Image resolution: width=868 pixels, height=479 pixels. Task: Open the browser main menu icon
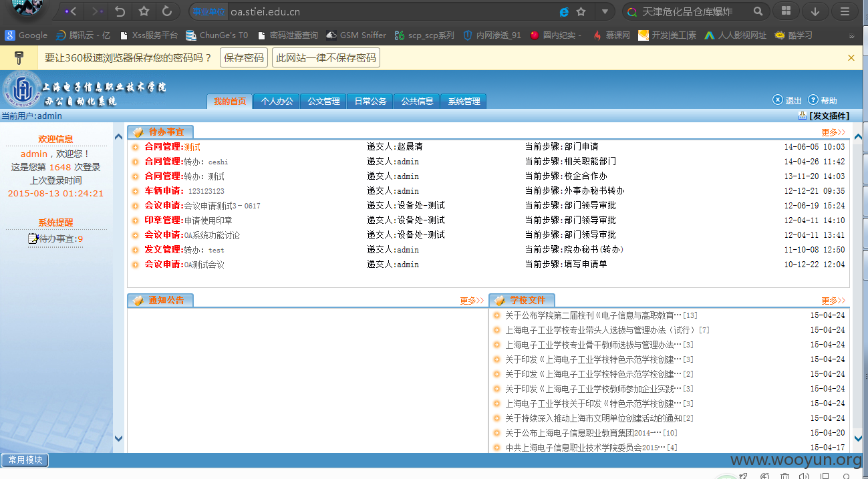(845, 11)
